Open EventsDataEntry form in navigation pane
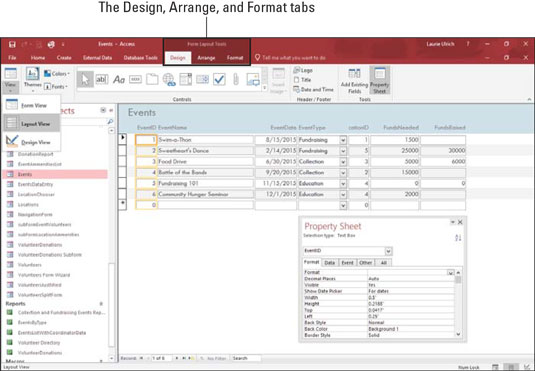Viewport: 535px width, 371px height. (35, 184)
